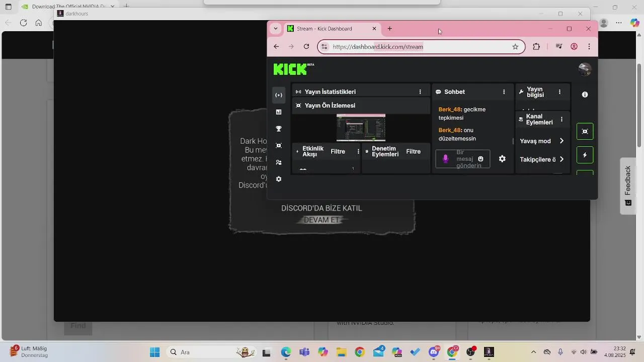
Task: Click the clip capture icon in sidebar
Action: click(x=279, y=145)
